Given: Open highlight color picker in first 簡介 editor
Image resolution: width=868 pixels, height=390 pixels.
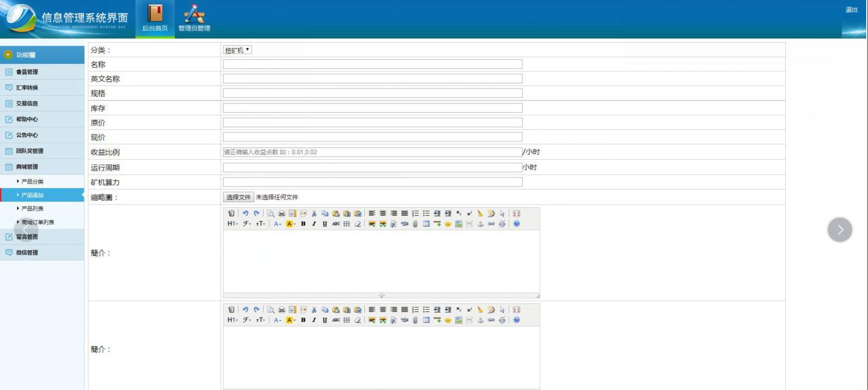Looking at the screenshot, I should click(x=291, y=224).
